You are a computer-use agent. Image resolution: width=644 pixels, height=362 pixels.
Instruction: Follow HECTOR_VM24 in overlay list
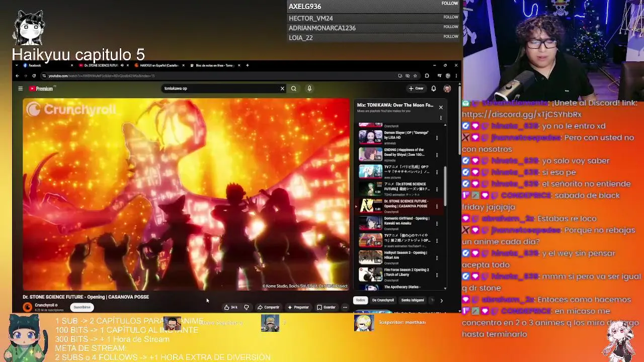pos(451,17)
